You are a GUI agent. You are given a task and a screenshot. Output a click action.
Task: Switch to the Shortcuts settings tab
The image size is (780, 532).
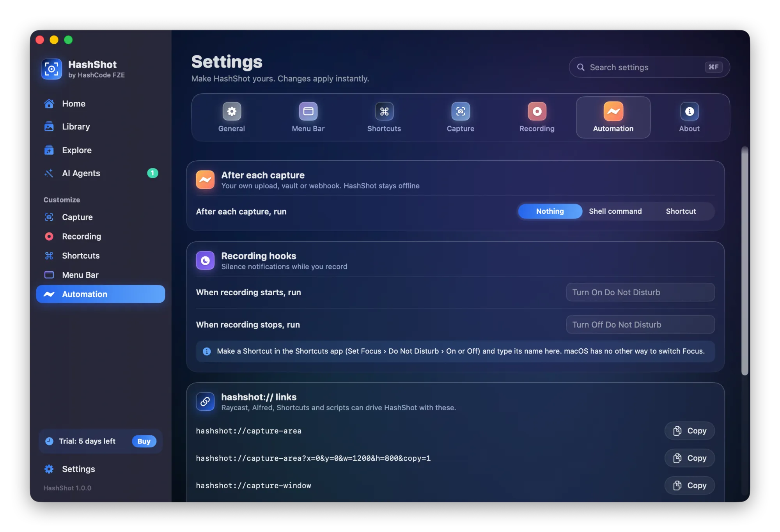coord(384,117)
